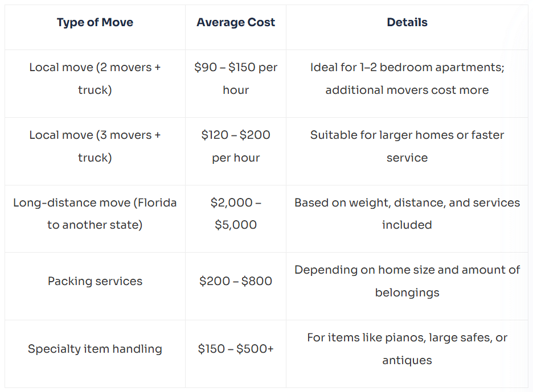Click "Based on weight, distance, and services included"

[x=407, y=214]
